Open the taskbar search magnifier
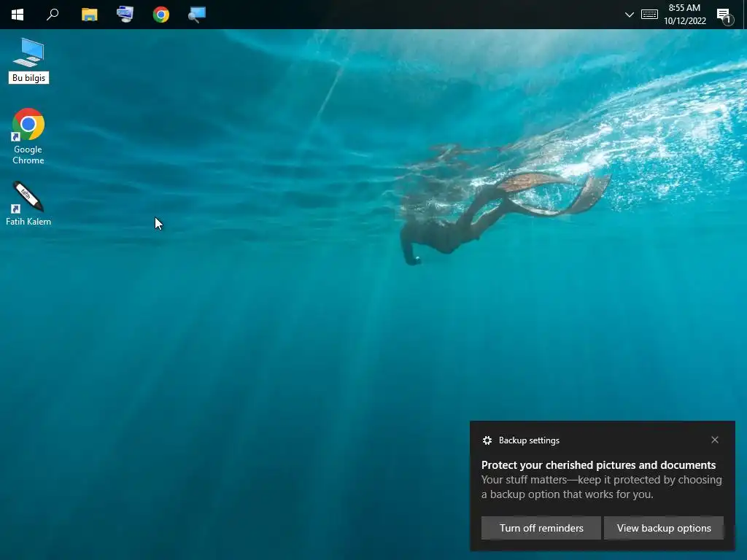Viewport: 747px width, 560px height. [53, 15]
